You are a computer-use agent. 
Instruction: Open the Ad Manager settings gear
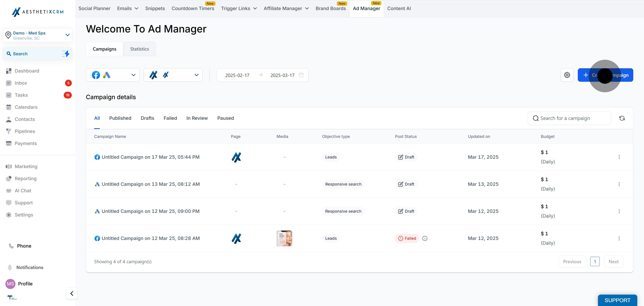coord(567,75)
